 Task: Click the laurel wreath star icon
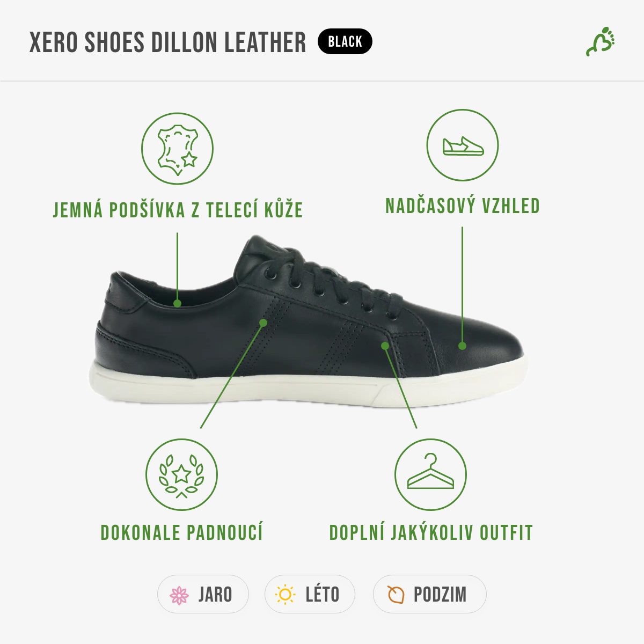point(181,475)
